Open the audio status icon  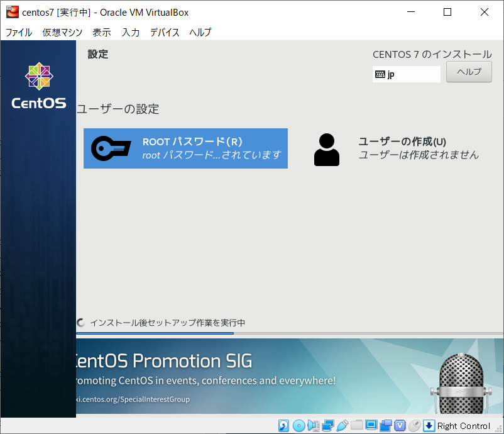click(x=313, y=426)
